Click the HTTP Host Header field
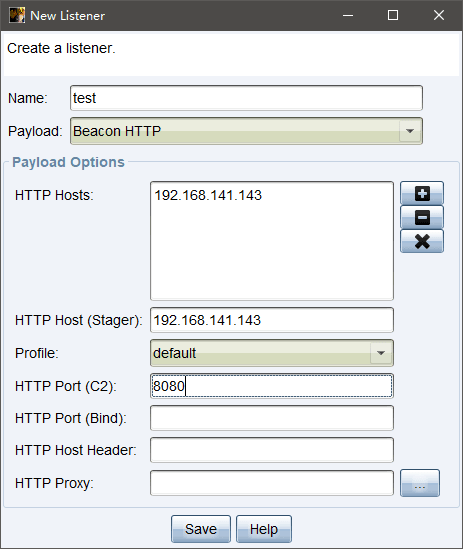 pyautogui.click(x=272, y=450)
